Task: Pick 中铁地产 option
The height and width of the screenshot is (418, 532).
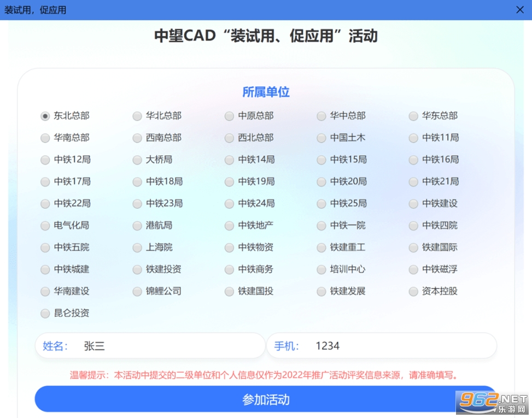Action: click(229, 226)
